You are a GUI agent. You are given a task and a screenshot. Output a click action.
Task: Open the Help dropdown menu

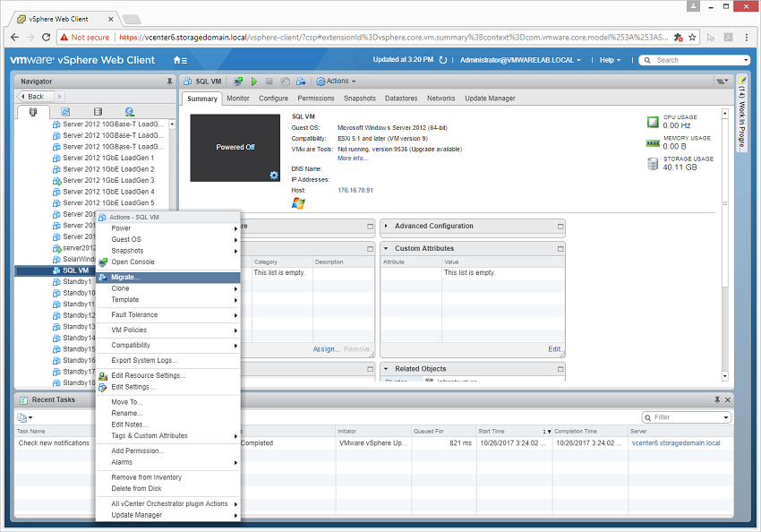click(x=610, y=60)
